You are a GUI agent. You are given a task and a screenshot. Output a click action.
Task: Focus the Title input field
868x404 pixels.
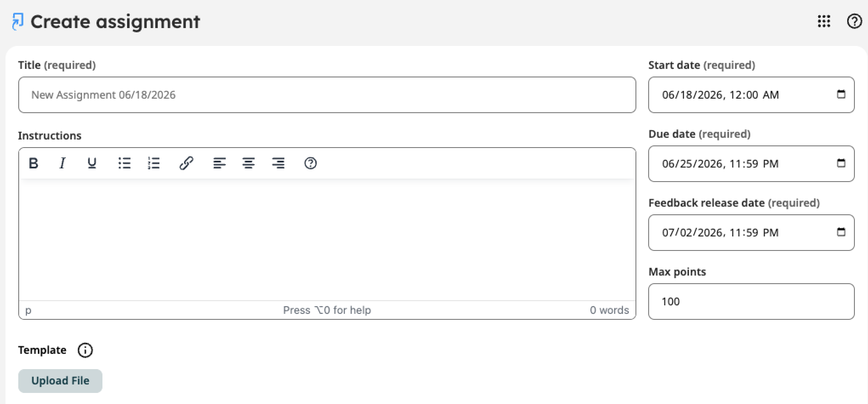tap(327, 95)
